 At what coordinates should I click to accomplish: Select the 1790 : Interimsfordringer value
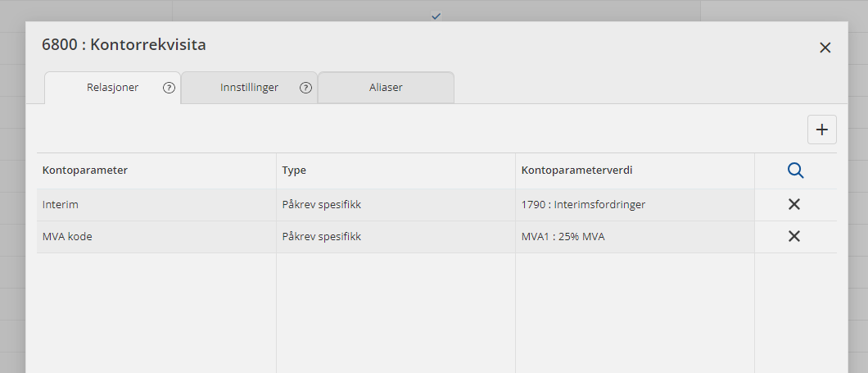point(583,204)
